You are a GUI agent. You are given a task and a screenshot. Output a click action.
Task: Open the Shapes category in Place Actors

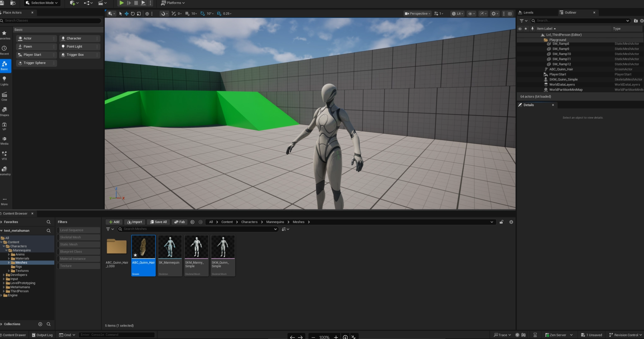pyautogui.click(x=4, y=112)
